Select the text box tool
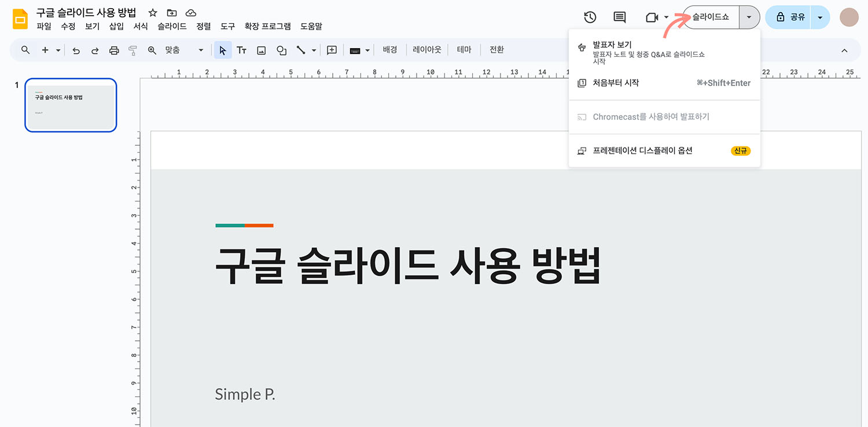The width and height of the screenshot is (868, 427). [242, 50]
